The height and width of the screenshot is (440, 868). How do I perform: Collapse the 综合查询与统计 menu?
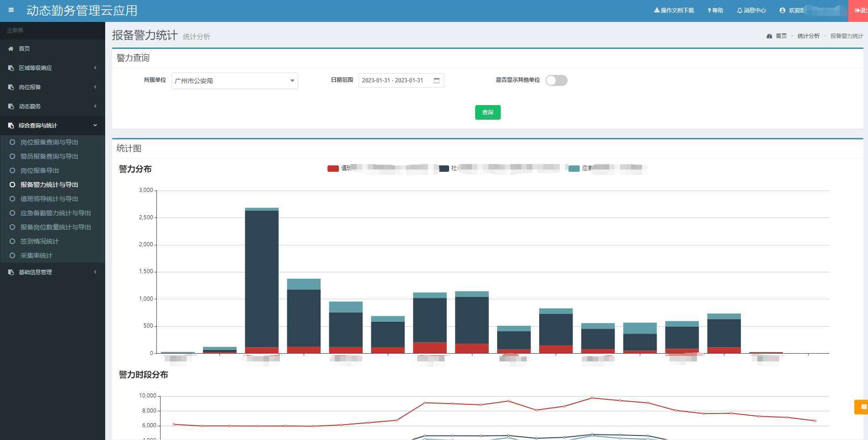point(53,125)
